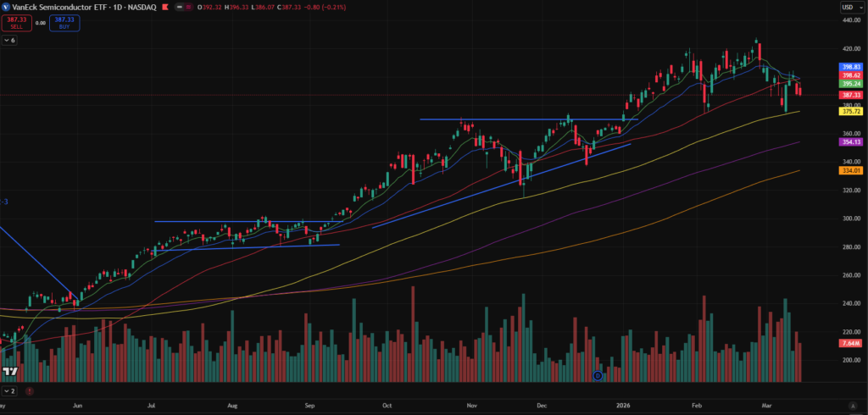Click the TradingView logo on the chart
The image size is (868, 415).
point(11,372)
